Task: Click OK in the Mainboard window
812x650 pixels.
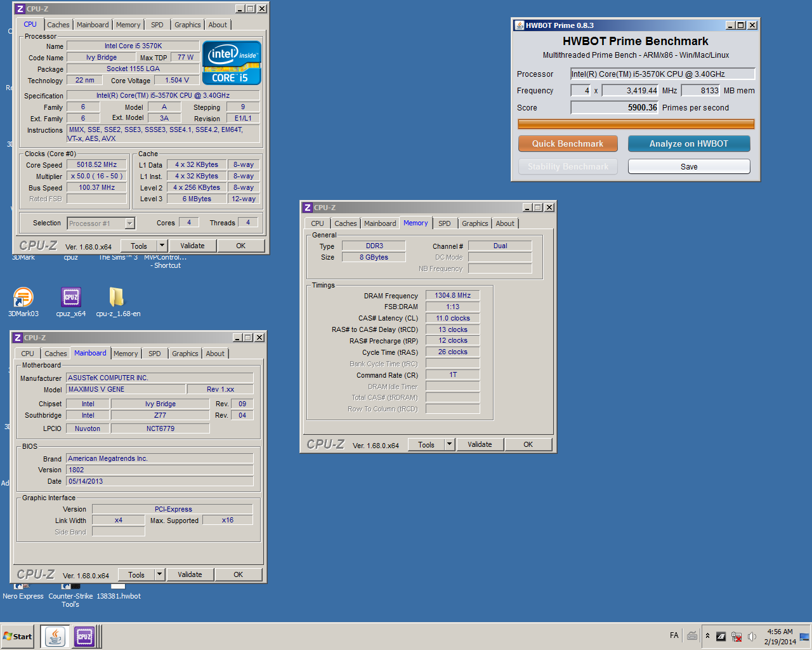Action: coord(239,574)
